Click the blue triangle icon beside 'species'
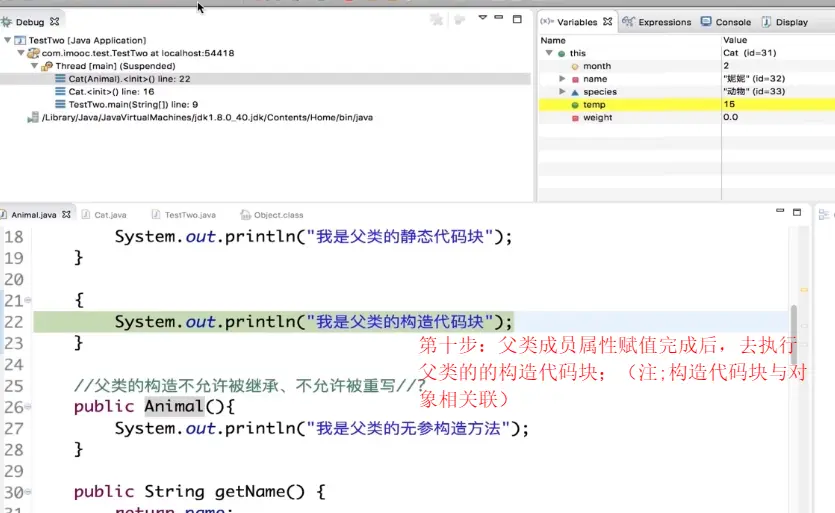835x513 pixels. click(x=575, y=92)
